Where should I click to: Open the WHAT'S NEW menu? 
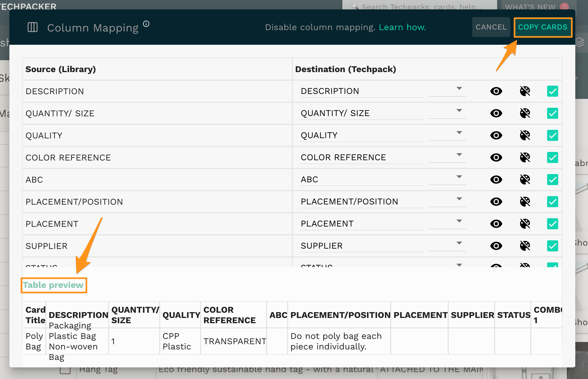click(x=530, y=6)
